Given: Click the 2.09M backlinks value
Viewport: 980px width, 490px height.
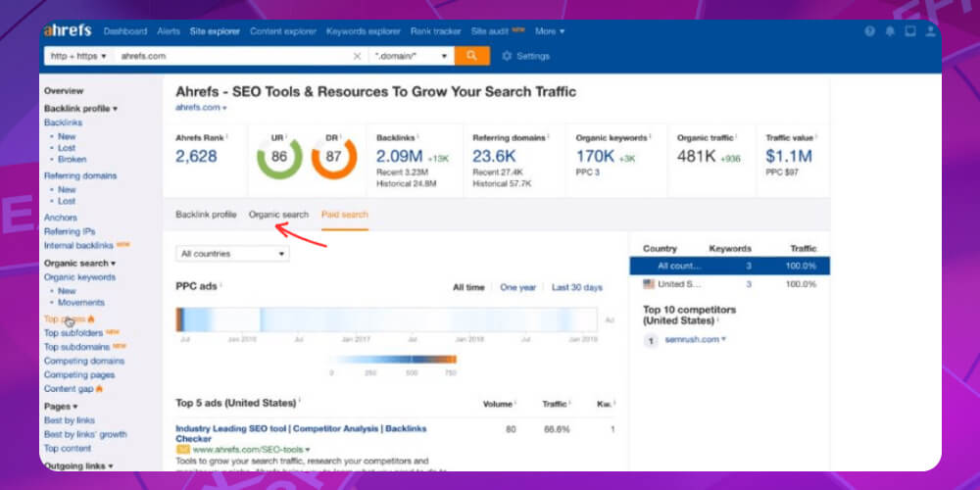Looking at the screenshot, I should [400, 156].
